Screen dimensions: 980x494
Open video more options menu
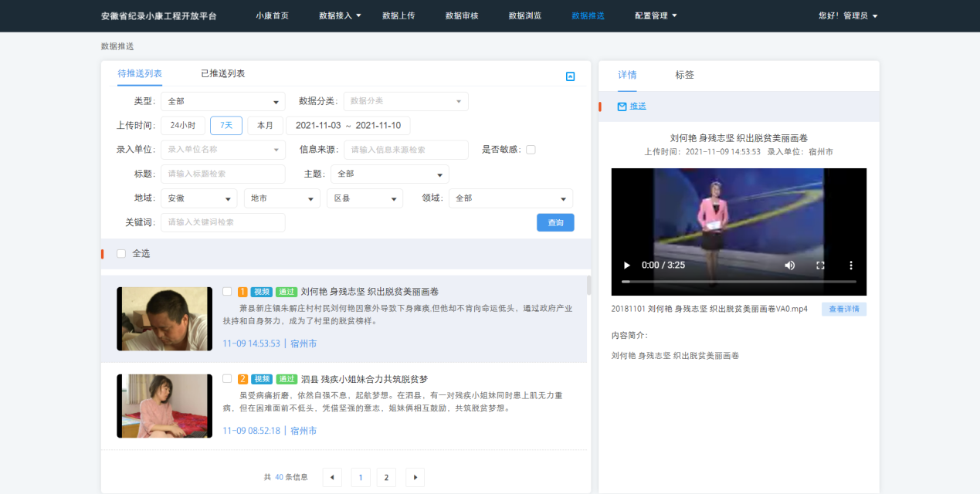click(x=851, y=265)
